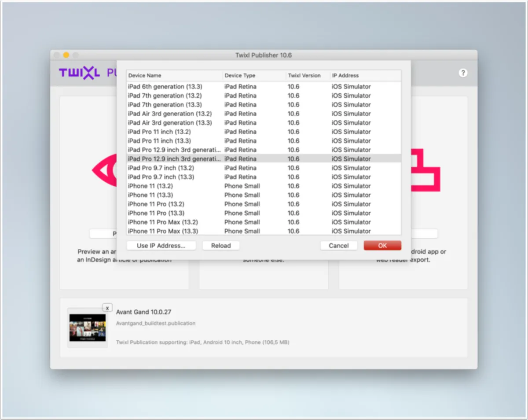This screenshot has height=420, width=528.
Task: Sort by Device Name column header
Action: [175, 76]
